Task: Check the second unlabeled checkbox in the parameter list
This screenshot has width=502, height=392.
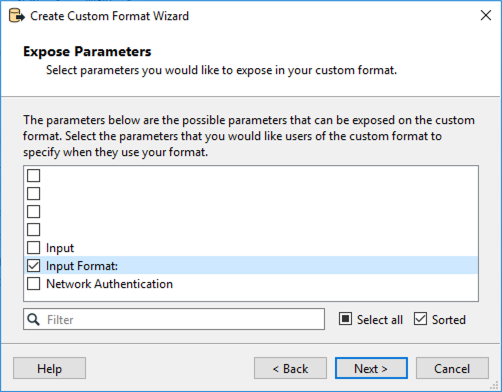Action: pyautogui.click(x=34, y=193)
